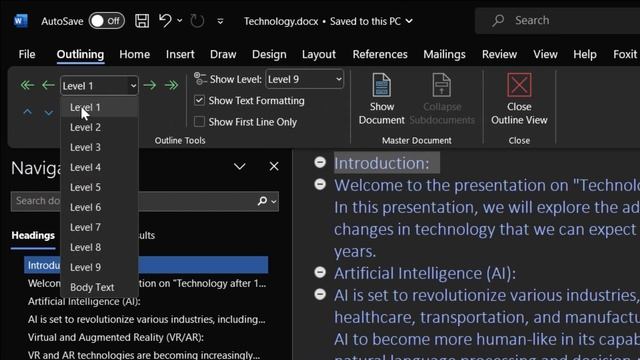Open the Mailings tab
Viewport: 640px width, 360px height.
click(x=444, y=54)
